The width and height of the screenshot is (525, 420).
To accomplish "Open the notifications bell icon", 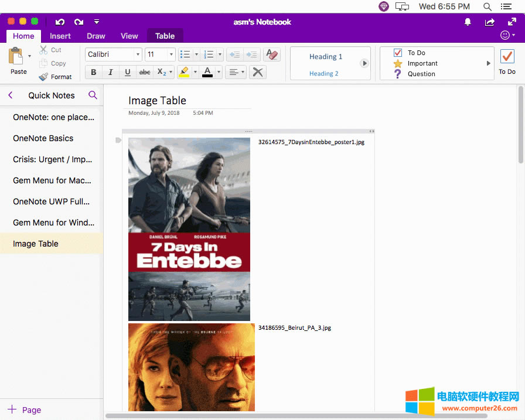I will pyautogui.click(x=468, y=22).
